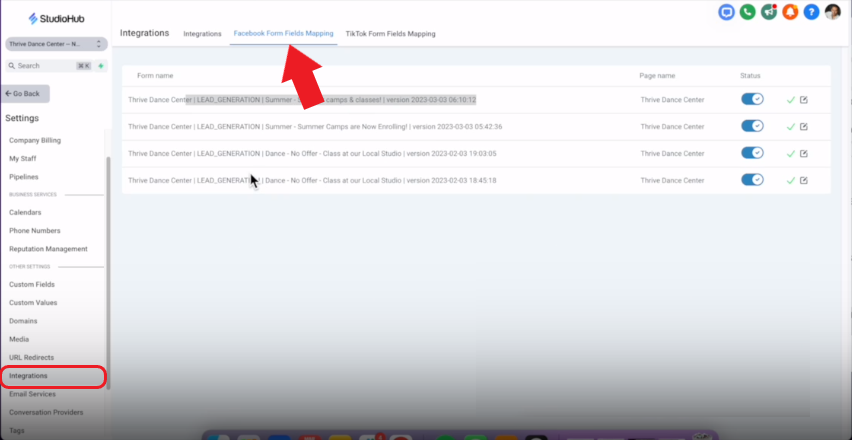This screenshot has width=852, height=440.
Task: Open Pipelines in the sidebar
Action: click(24, 177)
